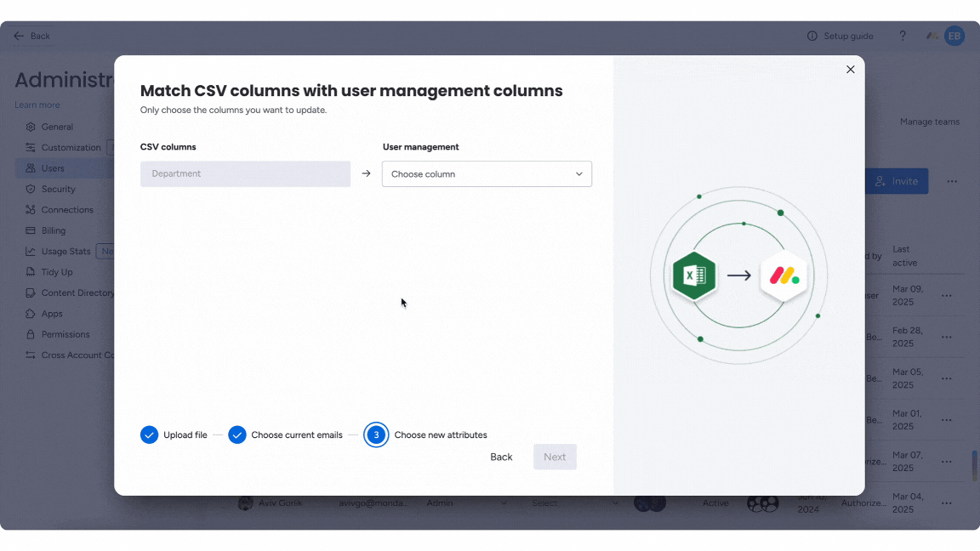Open the Tidy Up tool
980x551 pixels.
tap(56, 271)
